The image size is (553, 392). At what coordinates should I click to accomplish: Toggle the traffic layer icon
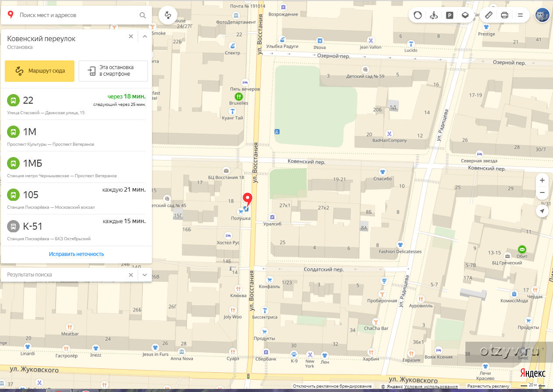418,15
